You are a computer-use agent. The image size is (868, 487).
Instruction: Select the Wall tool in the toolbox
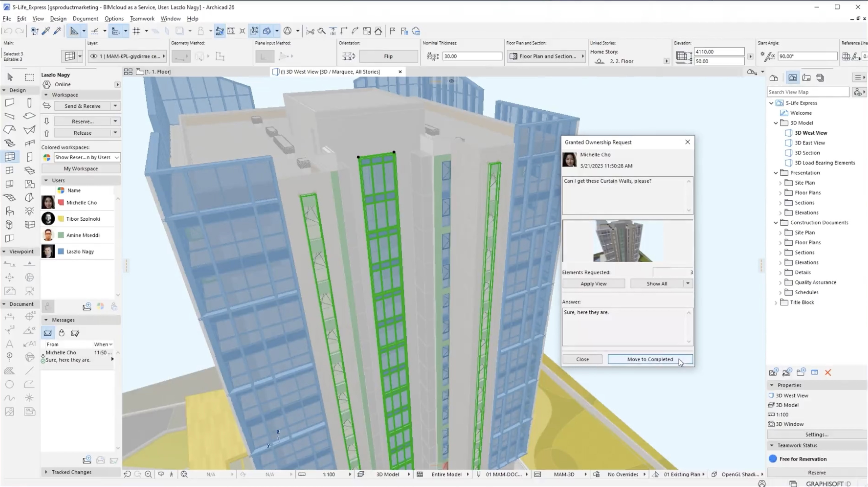[x=10, y=103]
